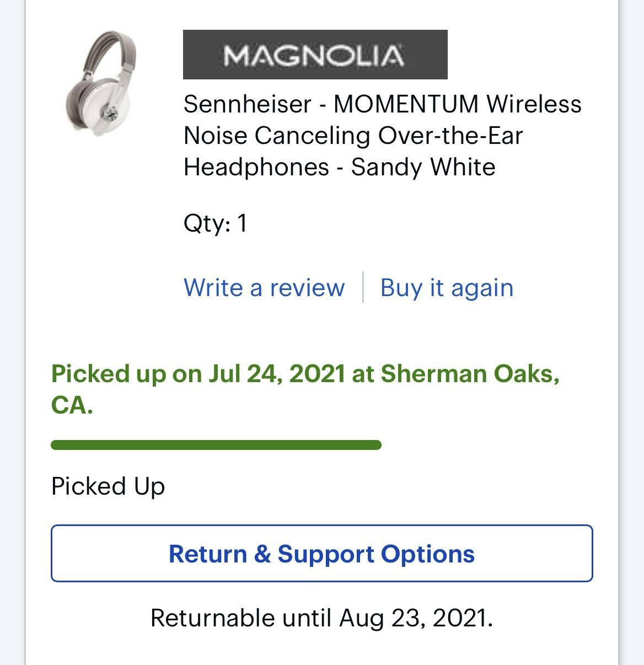
Task: Open the Sennheiser MOMENTUM Wireless product title
Action: coord(383,135)
